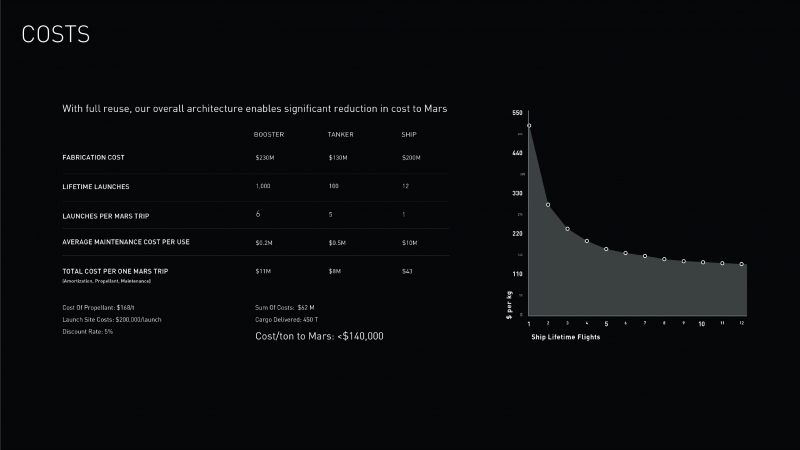The width and height of the screenshot is (800, 450).
Task: Click the tanker $130M fabrication cost value
Action: [338, 158]
